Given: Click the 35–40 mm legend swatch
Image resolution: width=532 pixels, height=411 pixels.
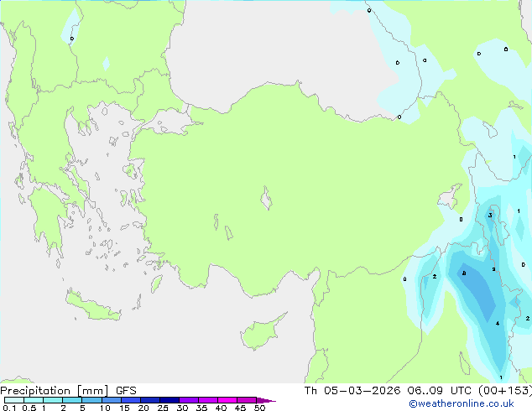Looking at the screenshot, I should click(208, 400).
